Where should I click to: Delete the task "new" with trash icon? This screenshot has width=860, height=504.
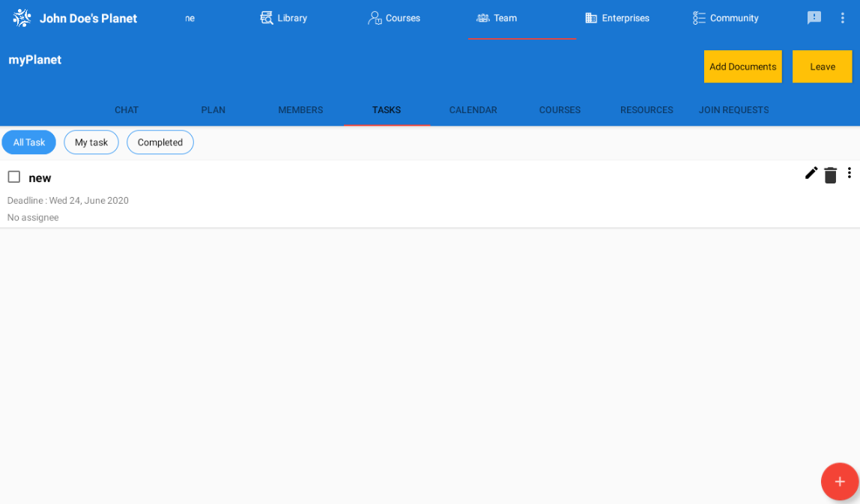pyautogui.click(x=830, y=174)
